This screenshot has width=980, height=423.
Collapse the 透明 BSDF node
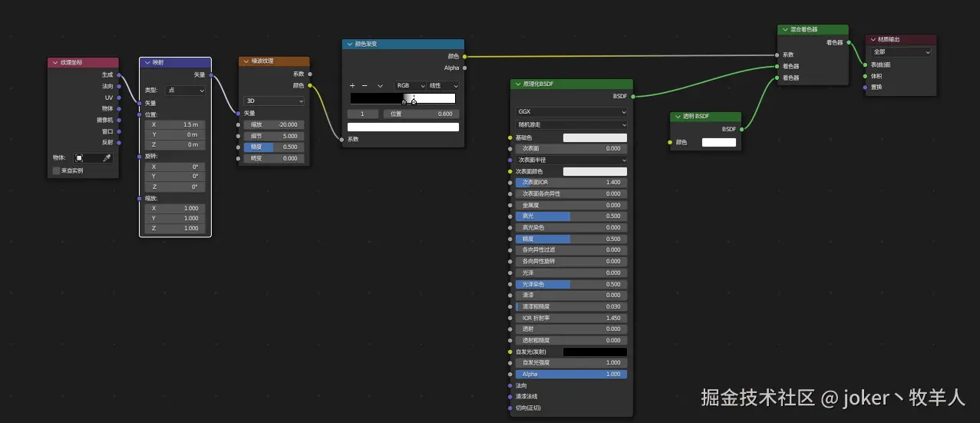tap(678, 117)
